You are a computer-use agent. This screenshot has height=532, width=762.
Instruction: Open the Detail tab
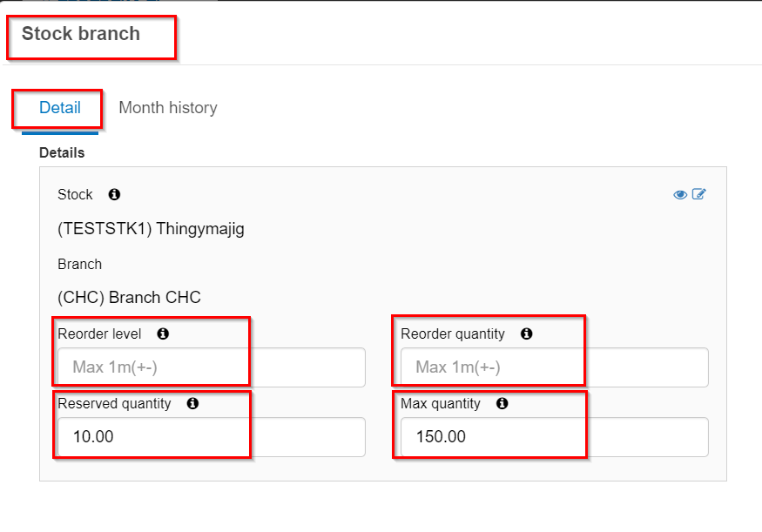[60, 107]
